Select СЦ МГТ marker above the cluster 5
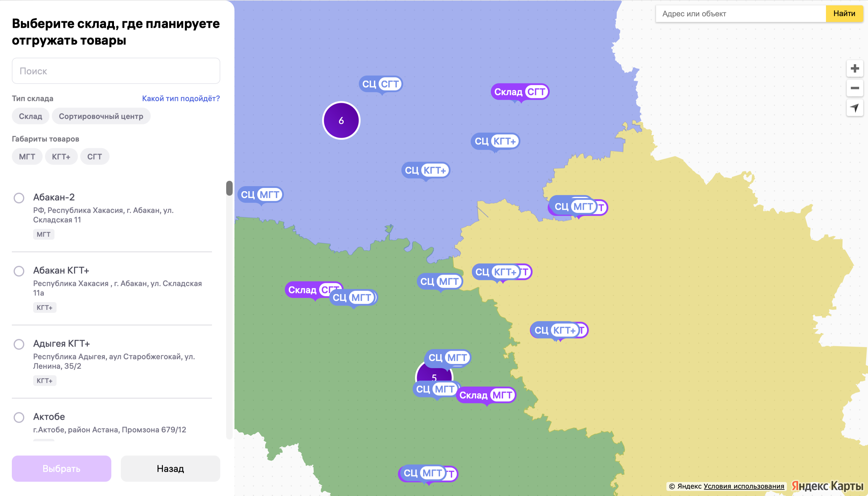 [448, 358]
